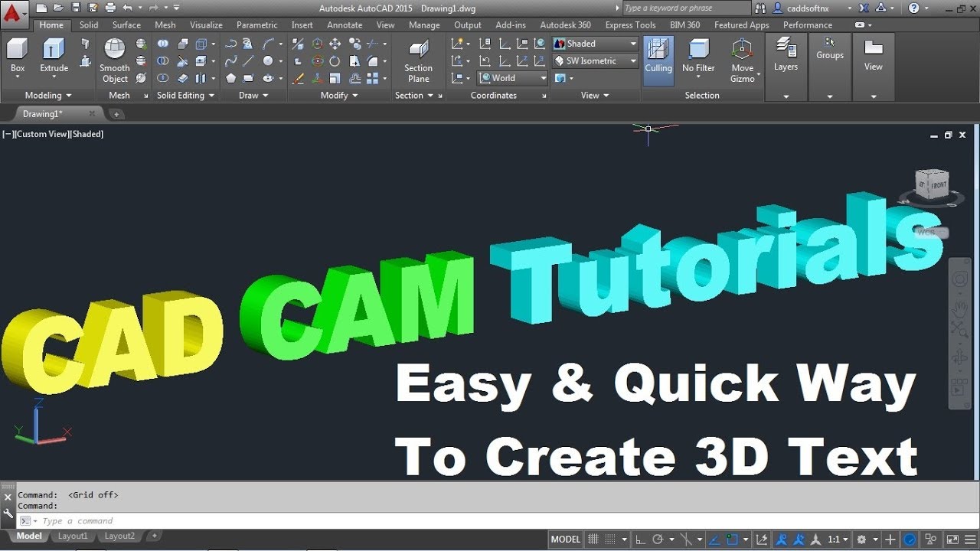This screenshot has height=551, width=980.
Task: Open the Shaded visual style dropdown
Action: 596,44
